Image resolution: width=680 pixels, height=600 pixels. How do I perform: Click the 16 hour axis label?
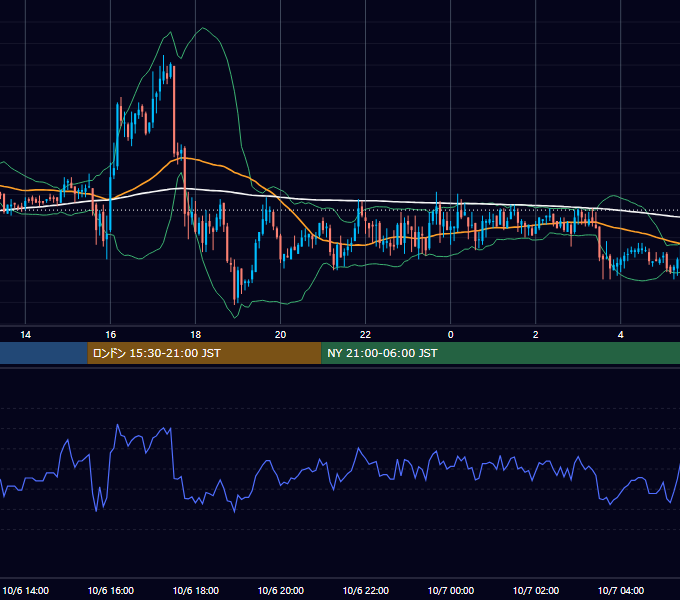pos(111,335)
